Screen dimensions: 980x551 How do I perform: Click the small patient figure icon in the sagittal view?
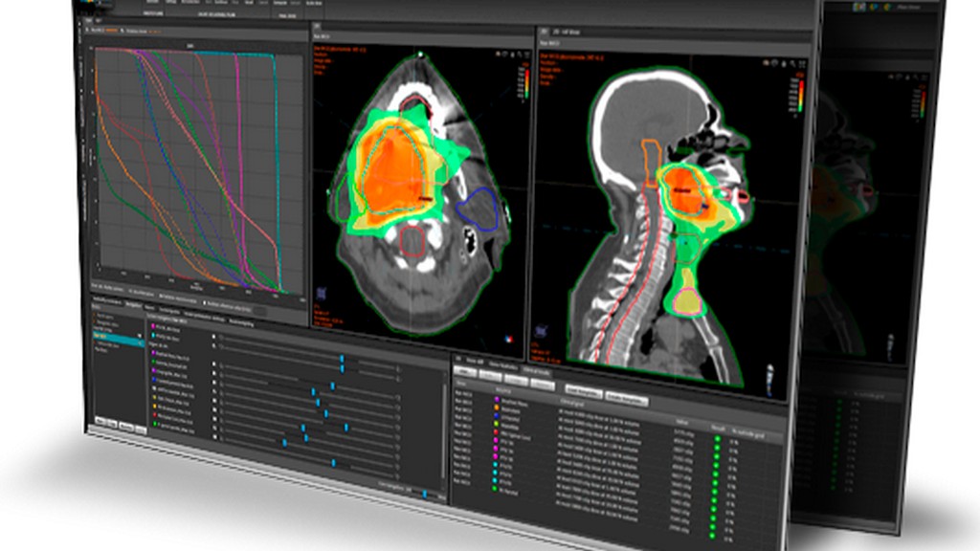(x=770, y=380)
